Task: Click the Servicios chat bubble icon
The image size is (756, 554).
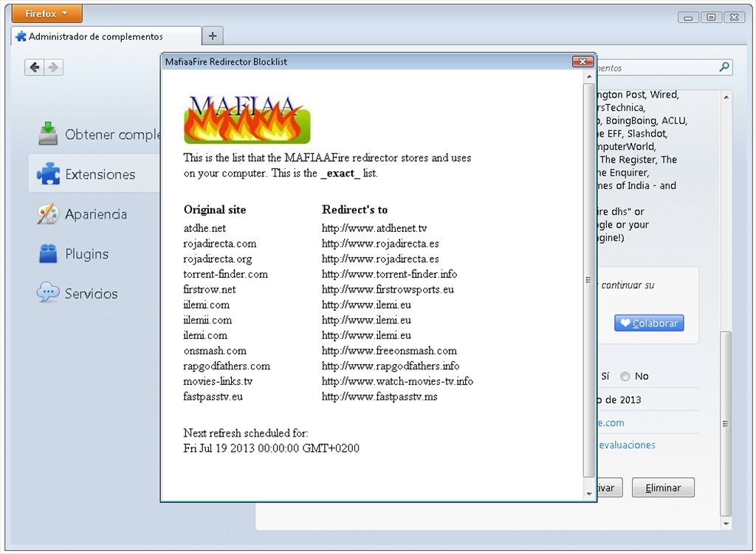Action: [48, 292]
